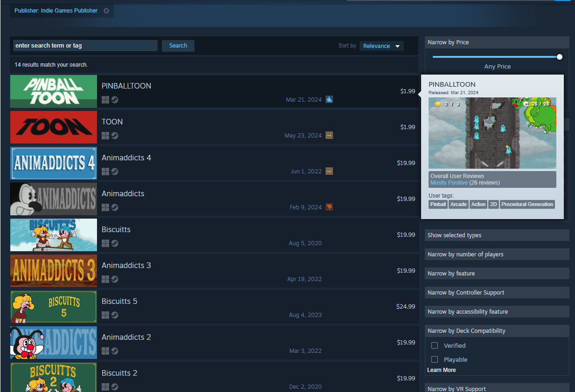This screenshot has height=392, width=575.
Task: Expand Narrow by feature section
Action: (497, 274)
